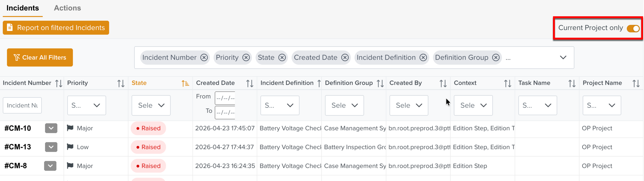The height and width of the screenshot is (181, 644).
Task: Sort by Created Date column
Action: 250,83
